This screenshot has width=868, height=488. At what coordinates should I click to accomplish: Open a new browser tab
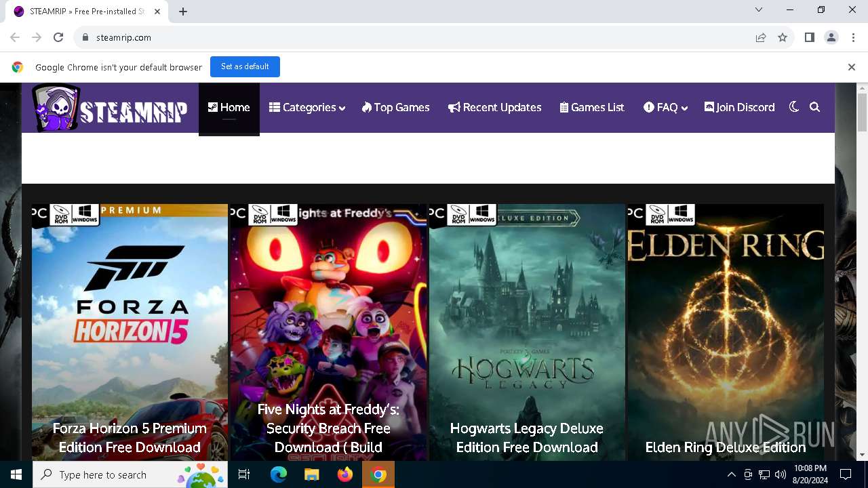[x=183, y=12]
